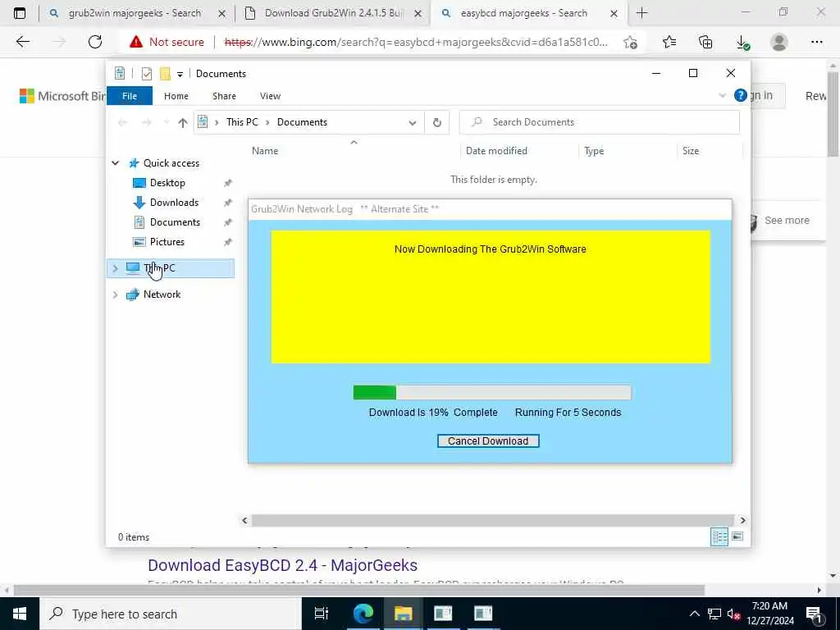Expand the Network tree node
840x630 pixels.
(x=115, y=294)
